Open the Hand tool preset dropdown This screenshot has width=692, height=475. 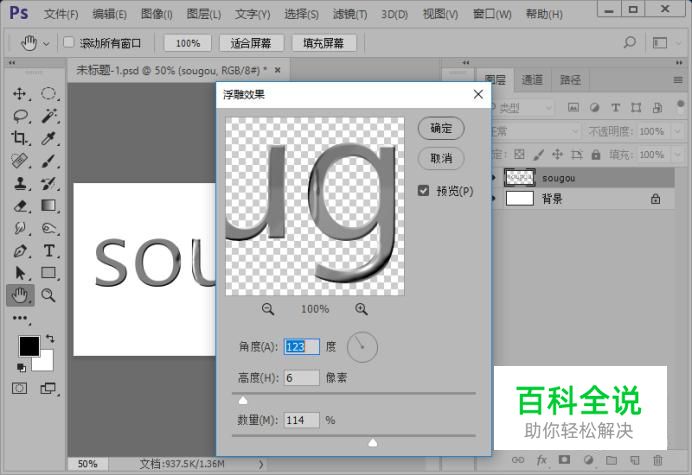point(46,44)
